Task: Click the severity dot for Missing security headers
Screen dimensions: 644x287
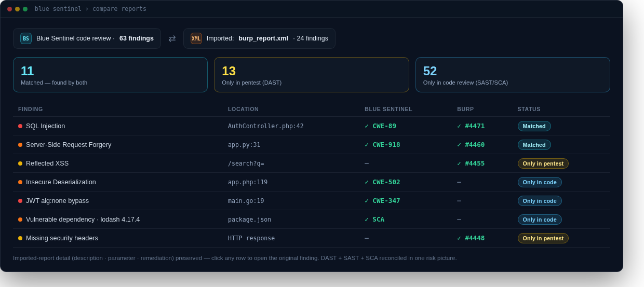Action: tap(20, 238)
